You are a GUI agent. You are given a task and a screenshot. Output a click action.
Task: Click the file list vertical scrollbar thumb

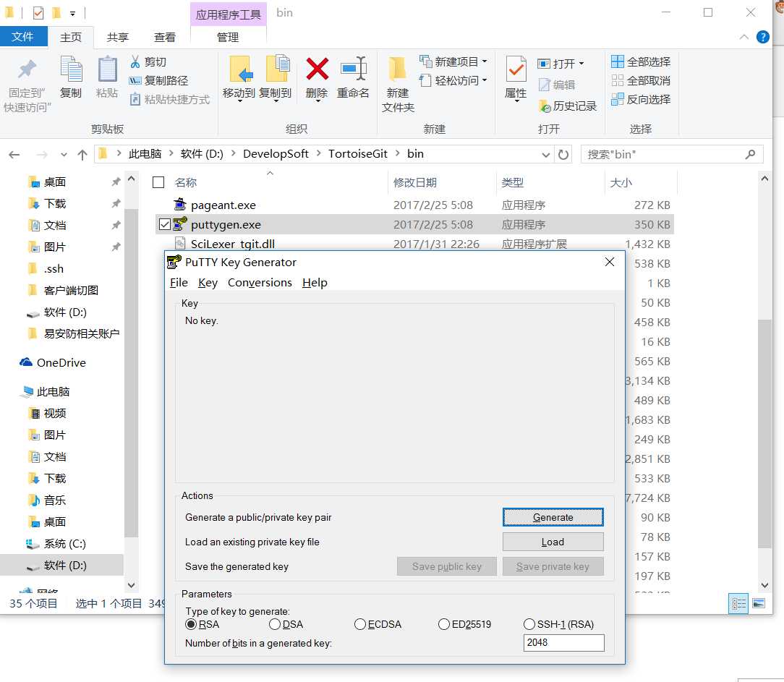[764, 433]
